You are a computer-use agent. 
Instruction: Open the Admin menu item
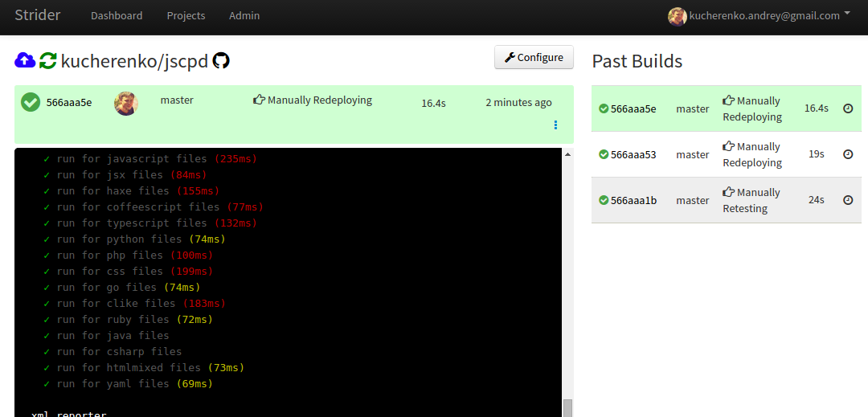click(x=244, y=16)
